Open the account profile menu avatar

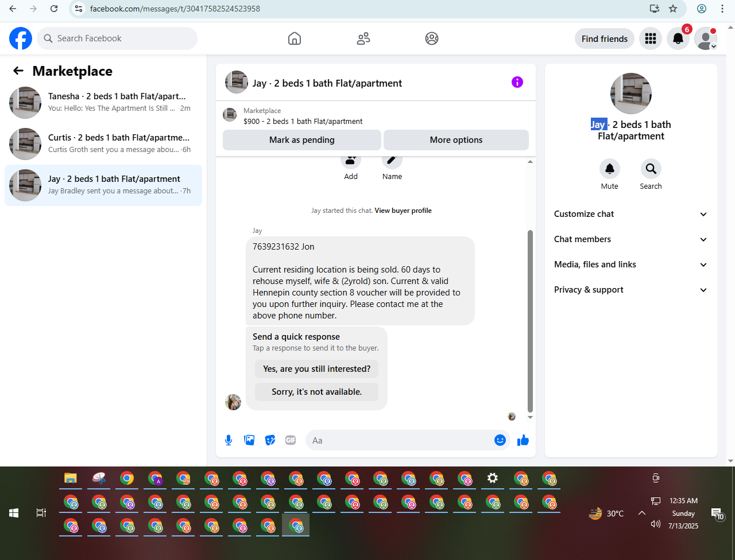706,38
